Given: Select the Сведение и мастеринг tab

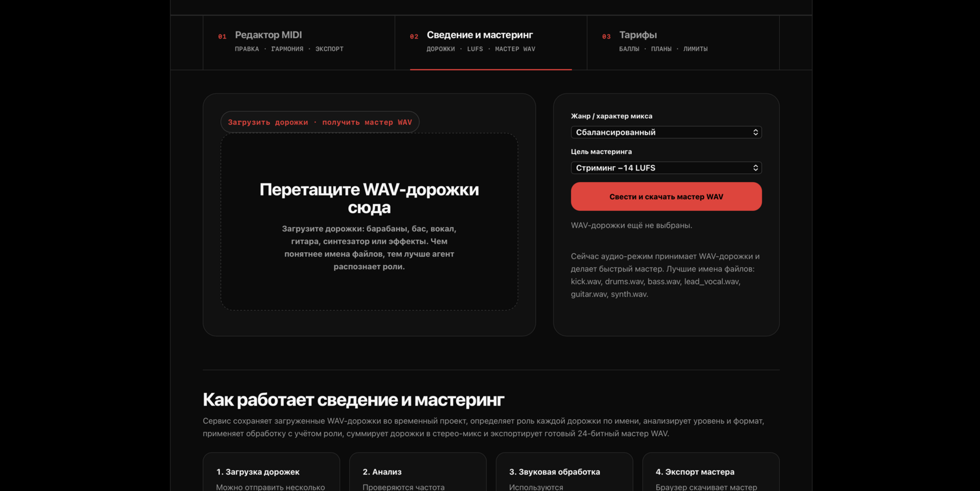Looking at the screenshot, I should tap(491, 43).
